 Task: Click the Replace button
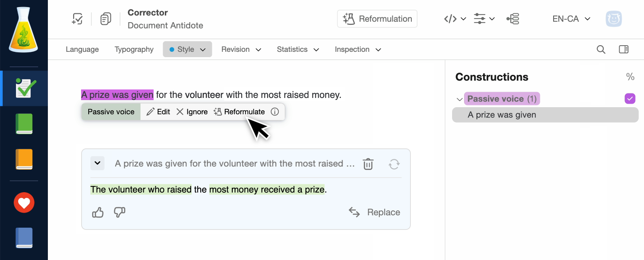pyautogui.click(x=375, y=213)
